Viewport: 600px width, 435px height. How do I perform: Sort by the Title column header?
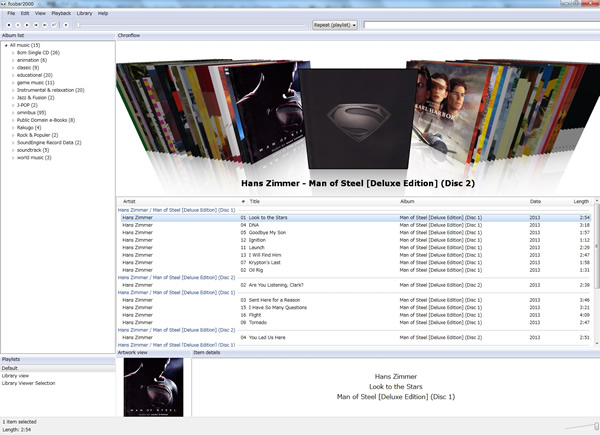tap(255, 202)
